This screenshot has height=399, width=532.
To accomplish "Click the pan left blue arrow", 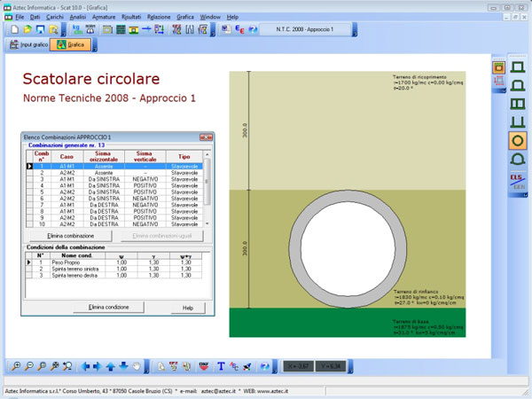I will [85, 366].
